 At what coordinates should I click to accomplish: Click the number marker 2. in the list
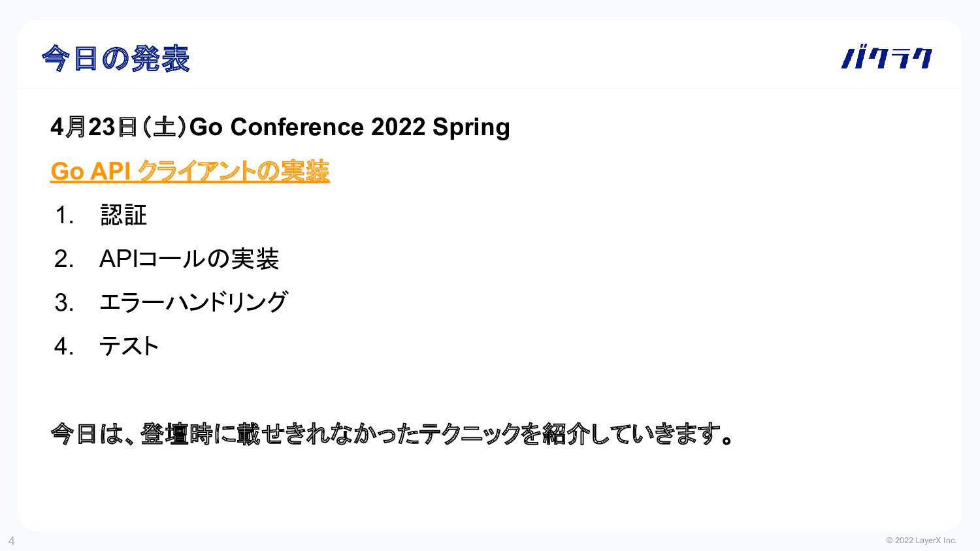(x=64, y=259)
